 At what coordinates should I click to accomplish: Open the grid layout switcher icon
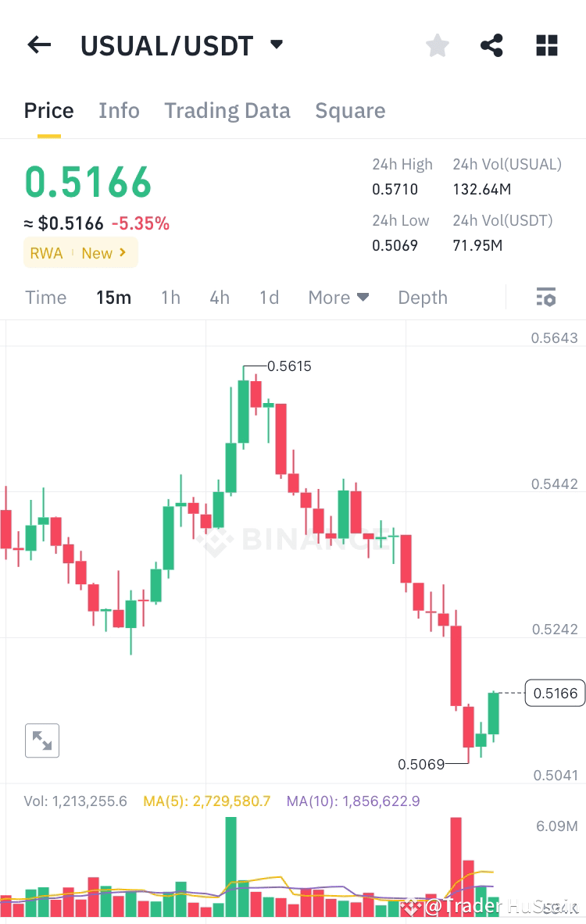pyautogui.click(x=546, y=45)
